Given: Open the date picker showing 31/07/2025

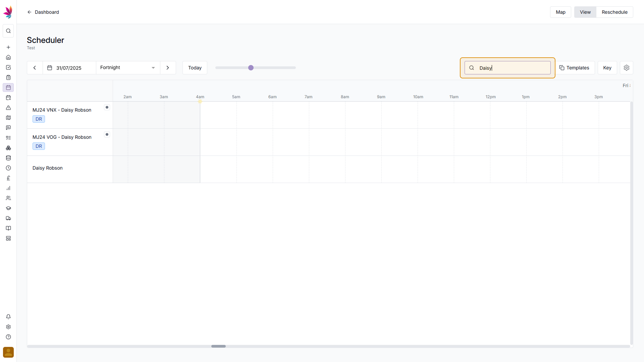Looking at the screenshot, I should coord(69,68).
